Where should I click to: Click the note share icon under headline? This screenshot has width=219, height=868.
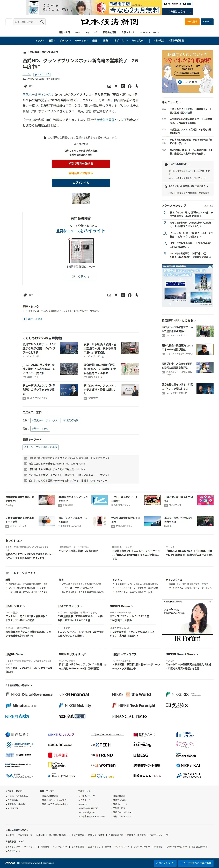click(x=116, y=86)
